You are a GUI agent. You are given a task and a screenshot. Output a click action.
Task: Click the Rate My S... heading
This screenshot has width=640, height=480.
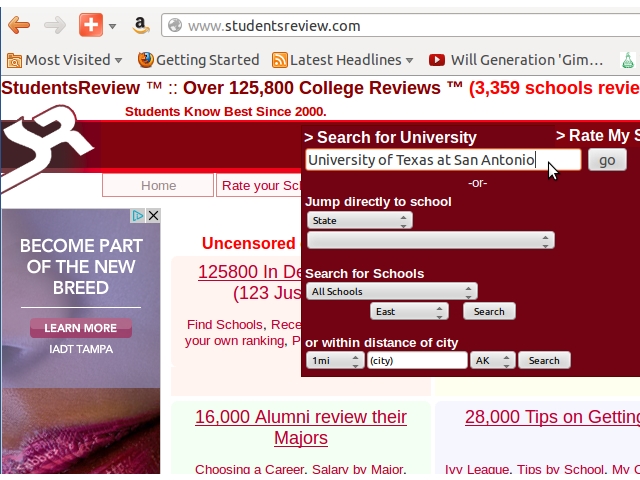598,136
